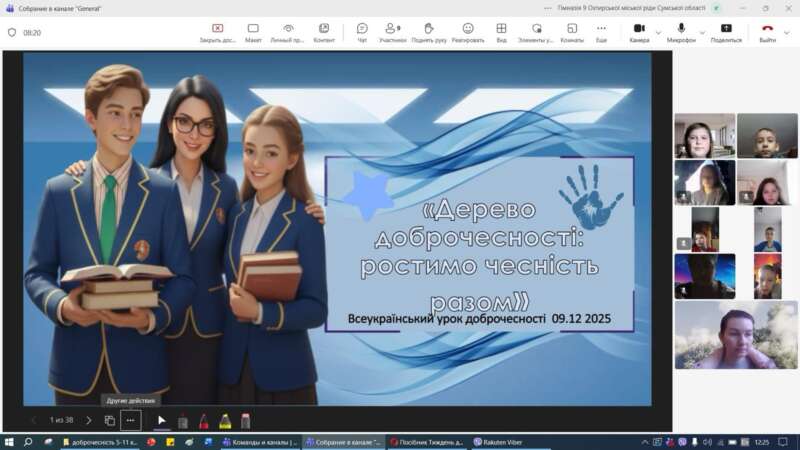800x450 pixels.
Task: Toggle private view (Личный просмотр) eye icon
Action: (288, 32)
